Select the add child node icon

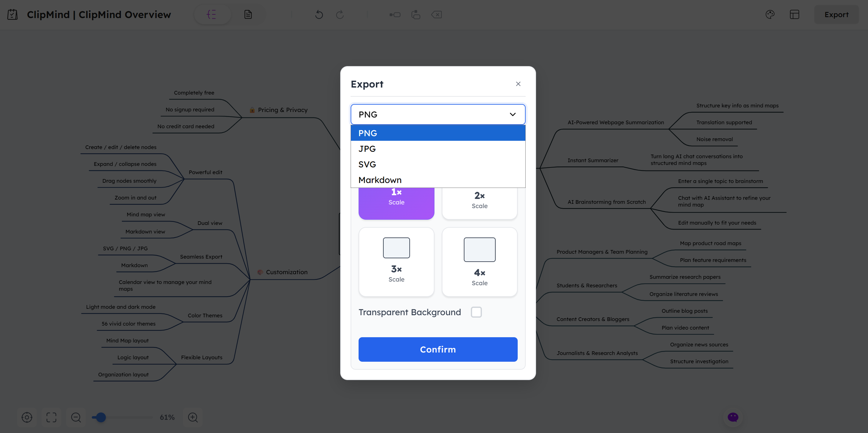pyautogui.click(x=394, y=14)
